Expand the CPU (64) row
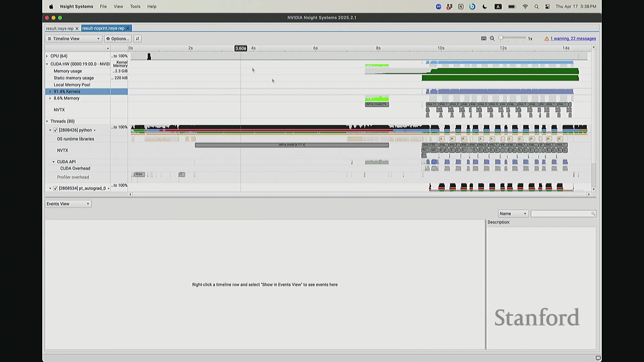 [x=47, y=56]
